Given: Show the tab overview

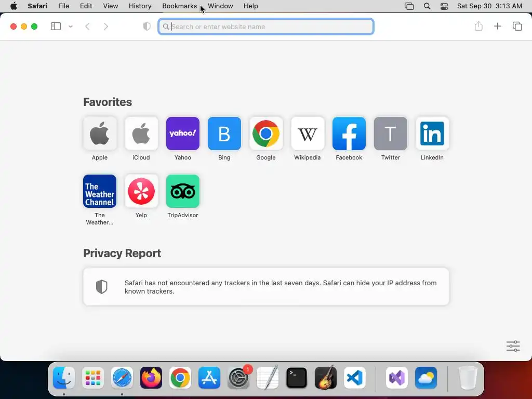Looking at the screenshot, I should 517,26.
